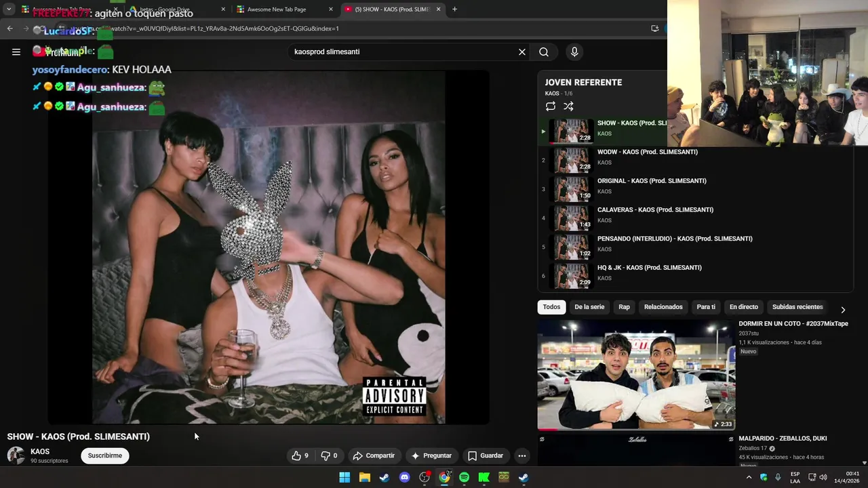Open Discord from the taskbar
This screenshot has height=488, width=868.
point(405,477)
